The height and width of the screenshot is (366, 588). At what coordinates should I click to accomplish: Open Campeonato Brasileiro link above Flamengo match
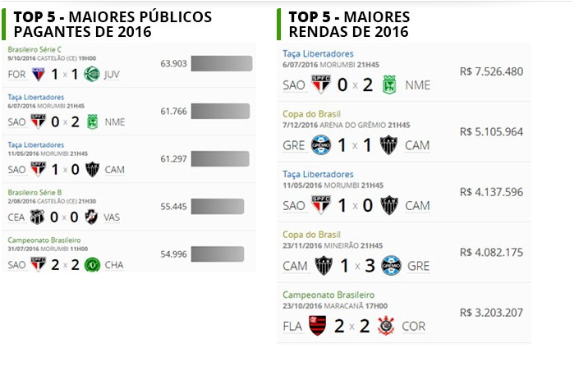tap(328, 295)
